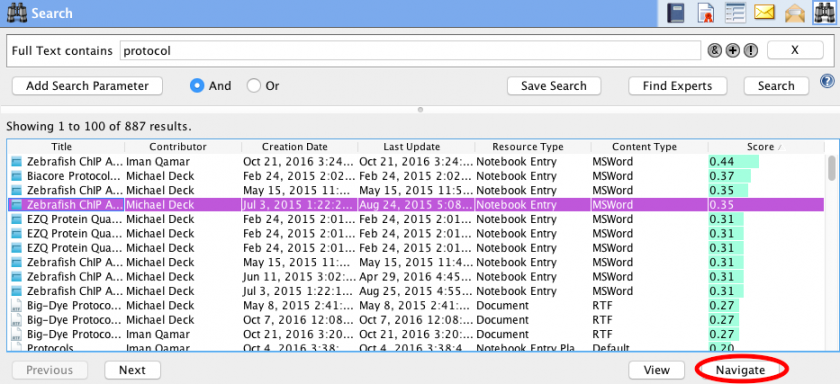Sort by Creation Date column header

[x=299, y=147]
